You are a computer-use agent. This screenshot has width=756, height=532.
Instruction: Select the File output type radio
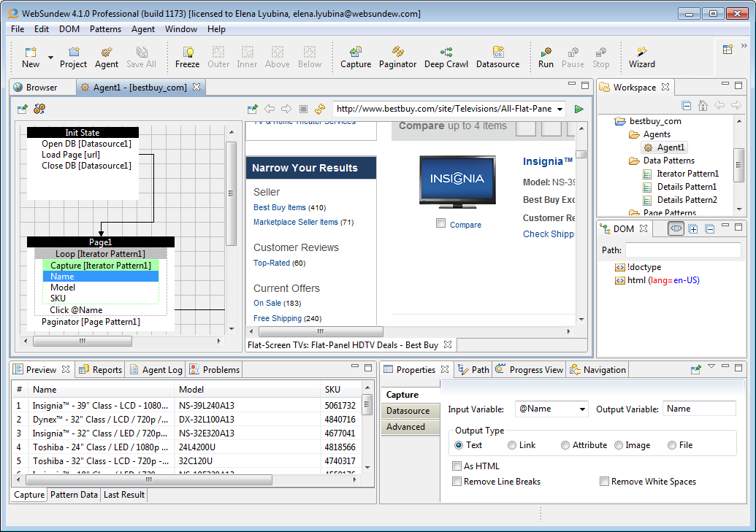[x=671, y=445]
